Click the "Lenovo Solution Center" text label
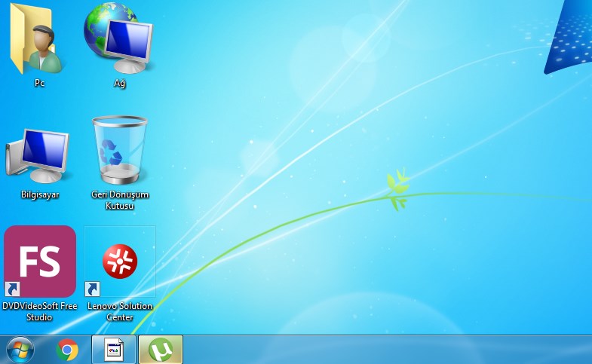The height and width of the screenshot is (364, 592). tap(120, 311)
